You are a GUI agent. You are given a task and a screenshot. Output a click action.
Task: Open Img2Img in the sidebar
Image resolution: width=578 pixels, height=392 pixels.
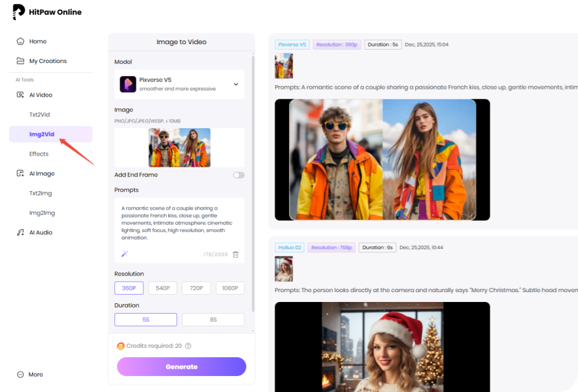point(42,213)
